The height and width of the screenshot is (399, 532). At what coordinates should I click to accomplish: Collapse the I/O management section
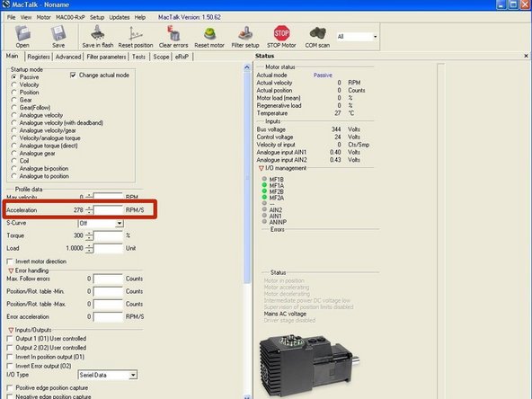tap(261, 168)
